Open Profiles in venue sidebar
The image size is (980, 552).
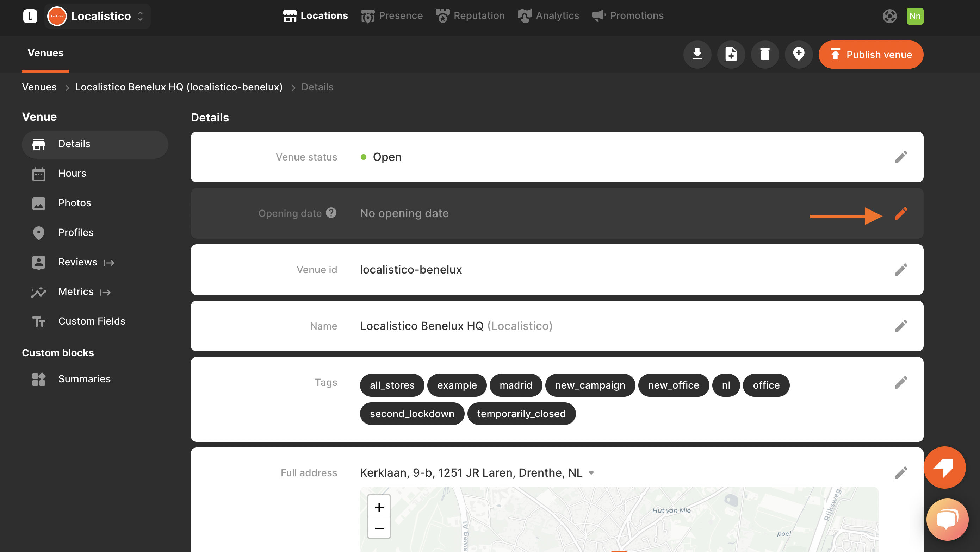point(95,233)
